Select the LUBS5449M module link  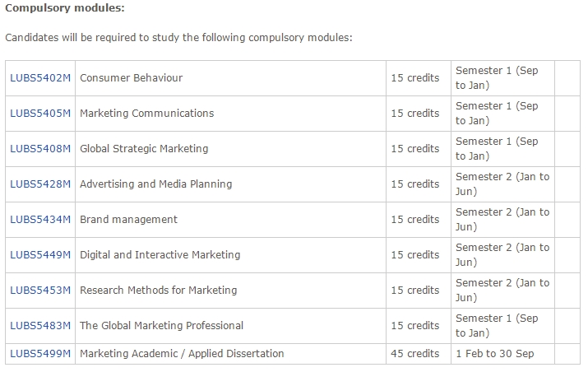pos(40,255)
